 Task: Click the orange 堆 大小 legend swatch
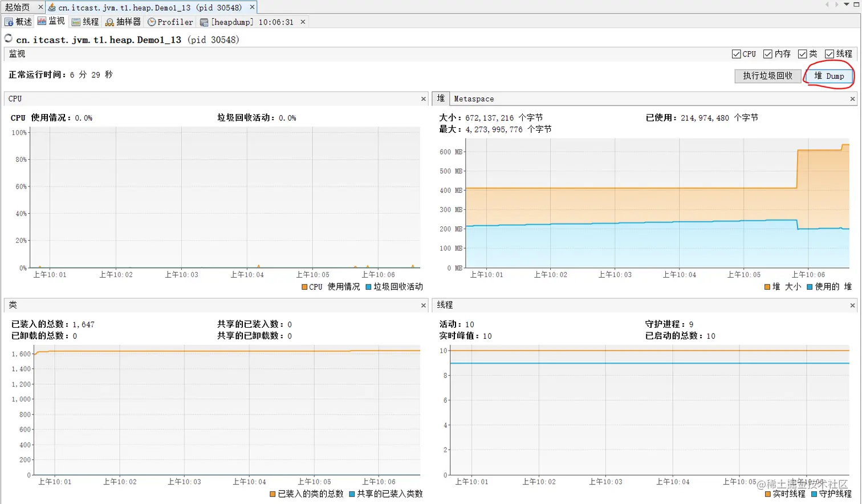click(x=767, y=287)
